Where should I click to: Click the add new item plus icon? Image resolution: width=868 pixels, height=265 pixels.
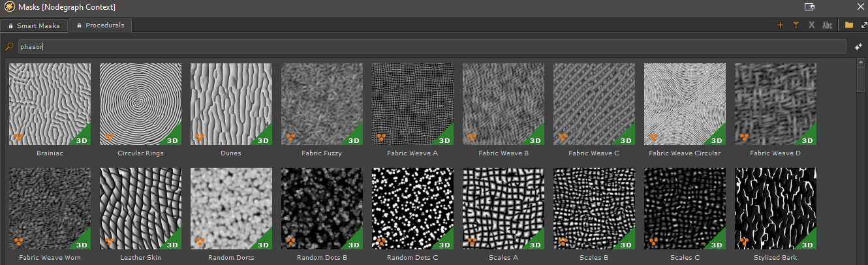pyautogui.click(x=780, y=25)
